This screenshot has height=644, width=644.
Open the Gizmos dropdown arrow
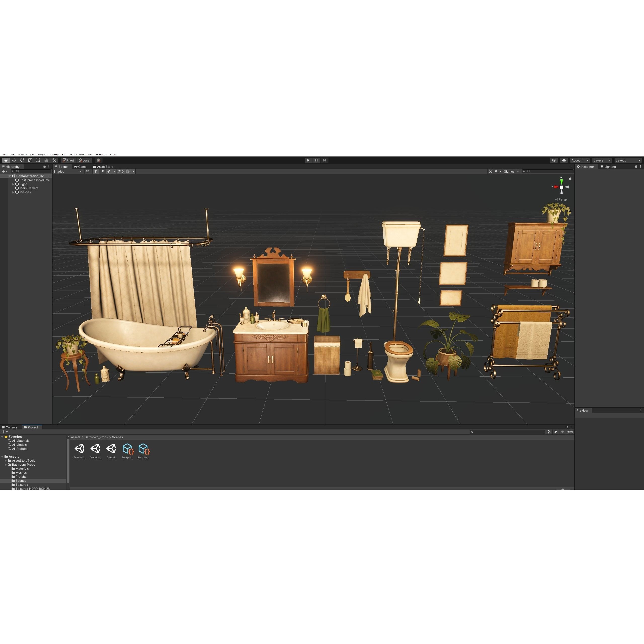pyautogui.click(x=518, y=171)
